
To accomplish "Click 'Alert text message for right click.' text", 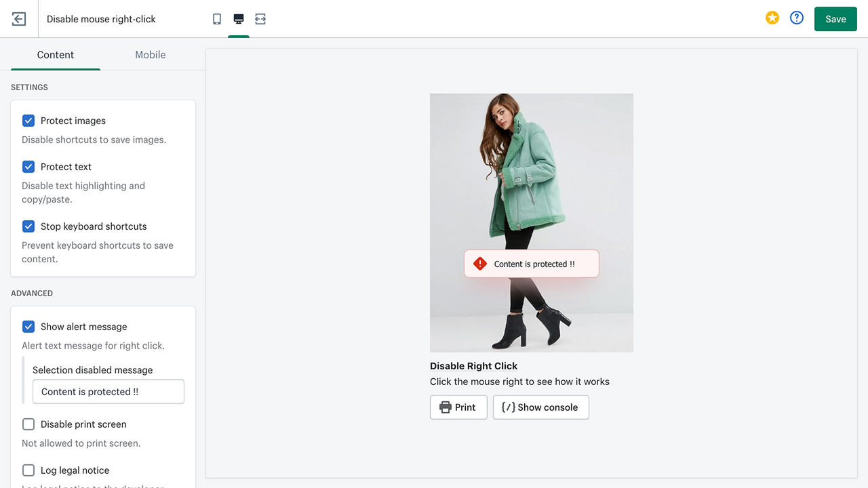I will pyautogui.click(x=93, y=346).
